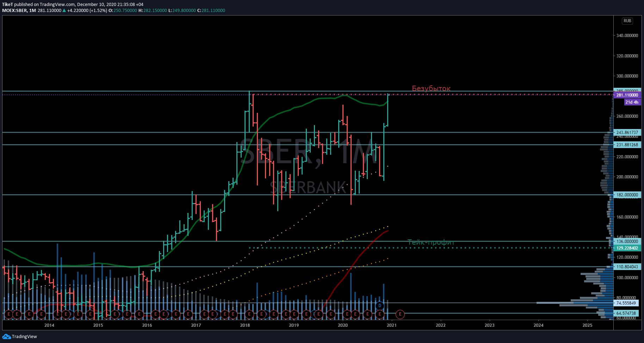Screen dimensions: 644x343
Task: Select the 2025 label on the time axis
Action: pyautogui.click(x=588, y=325)
